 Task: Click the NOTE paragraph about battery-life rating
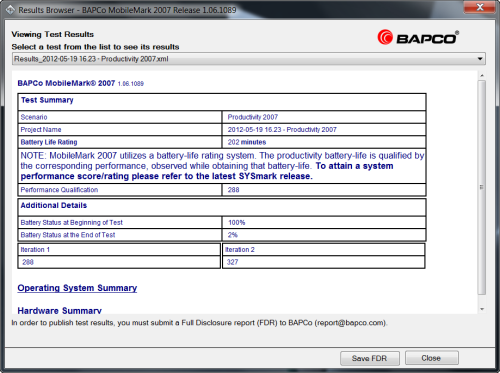click(x=222, y=166)
